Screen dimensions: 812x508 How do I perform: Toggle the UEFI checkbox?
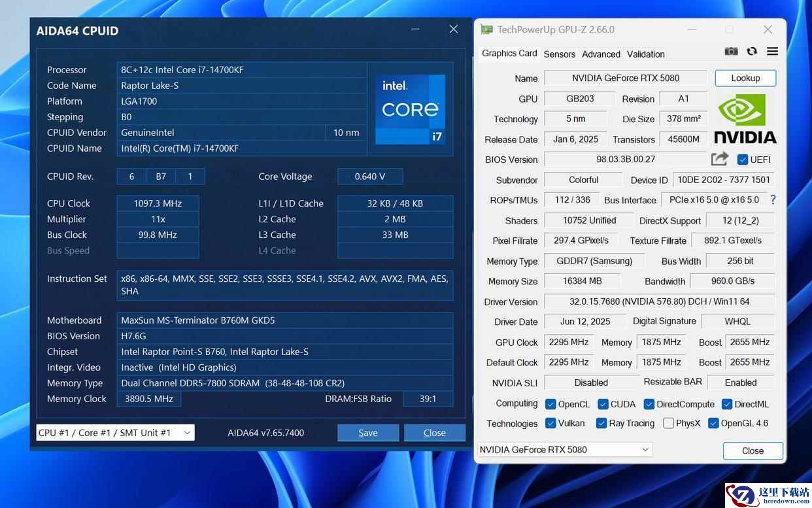[x=743, y=160]
